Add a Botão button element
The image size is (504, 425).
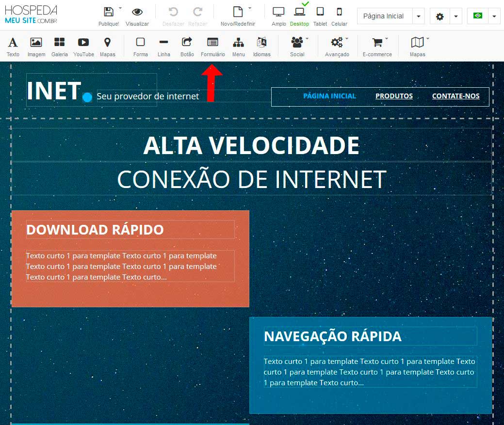(x=187, y=47)
